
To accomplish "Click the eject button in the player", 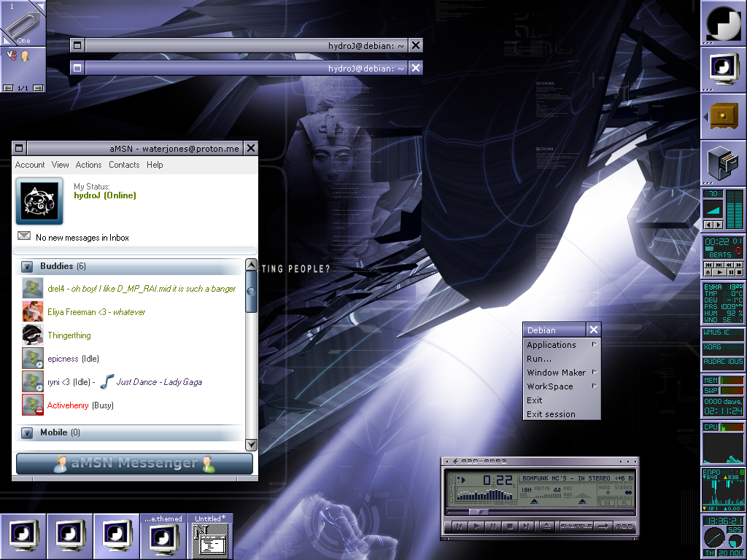I will (546, 526).
